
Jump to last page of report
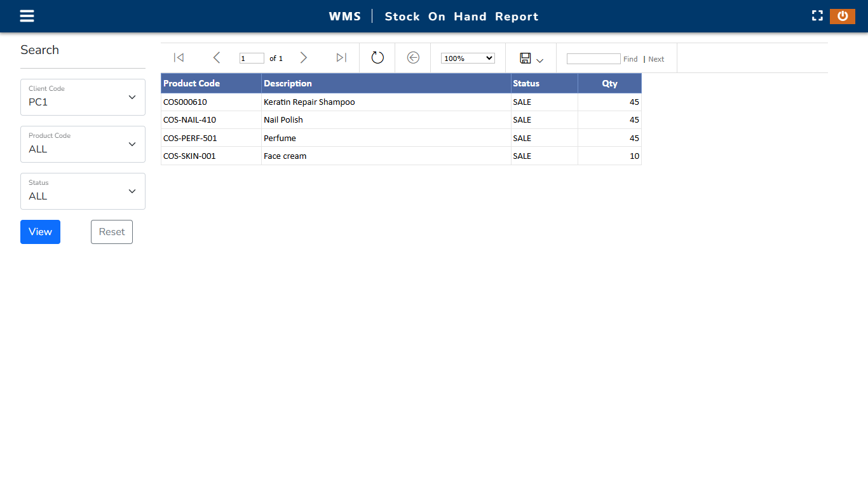341,58
